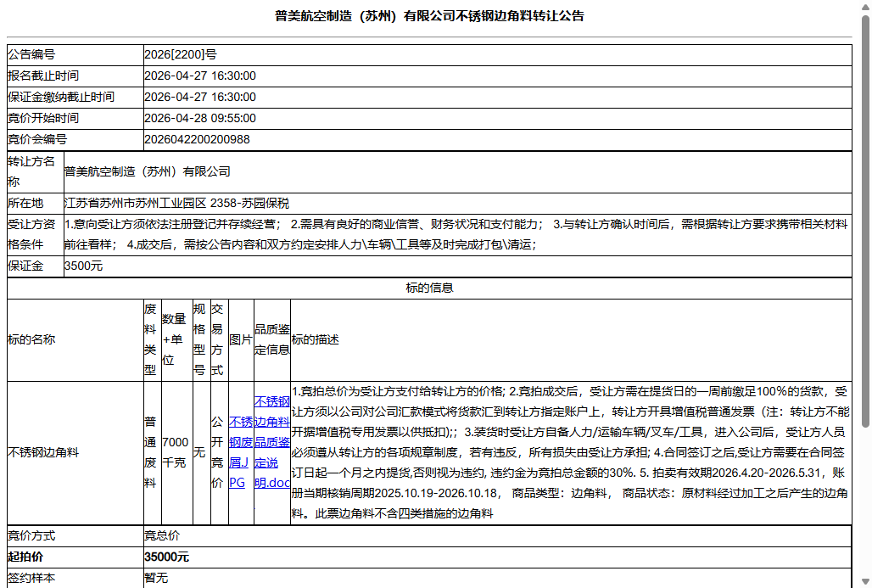
Task: Click the 暂无 contract sample value
Action: (x=156, y=578)
